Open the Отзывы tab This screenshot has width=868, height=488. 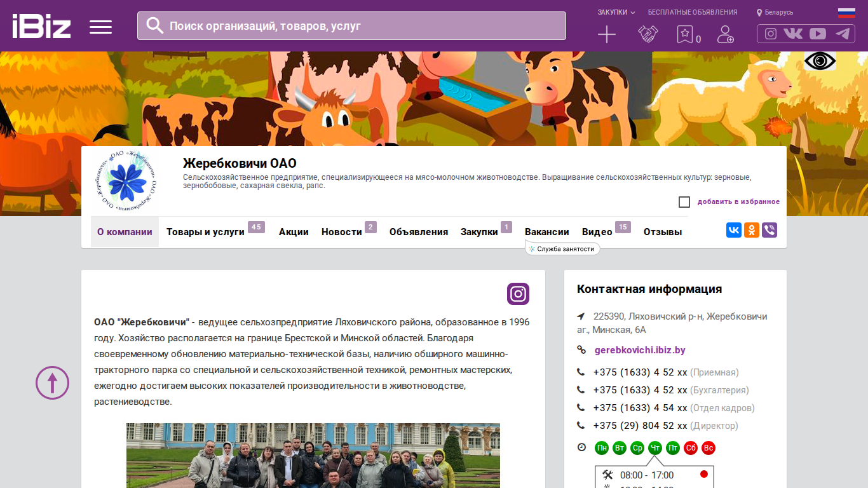click(663, 232)
